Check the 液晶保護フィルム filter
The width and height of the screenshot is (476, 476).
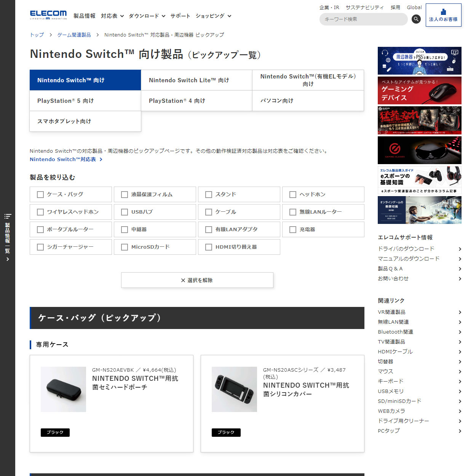[125, 195]
